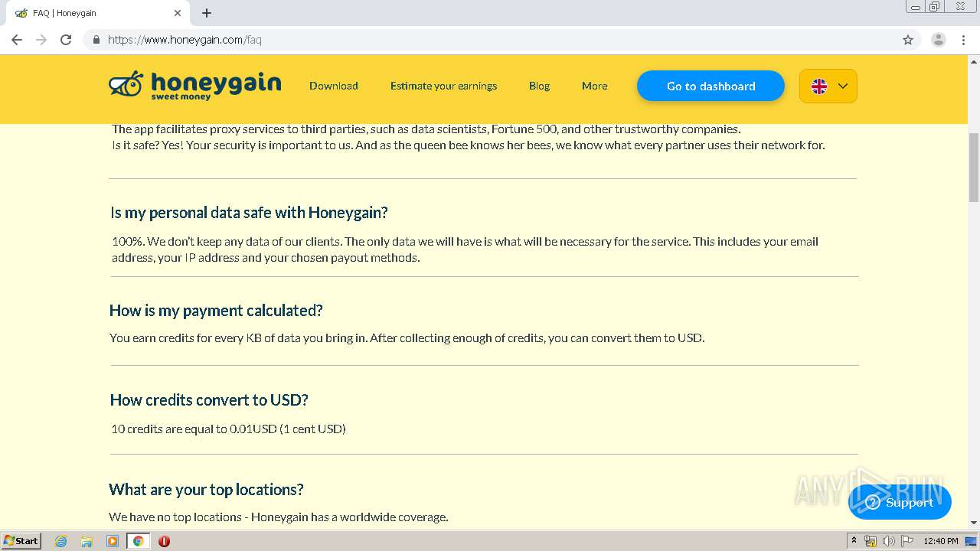Click the text 'We have no top locations'
Viewport: 980px width, 551px height.
[x=175, y=517]
